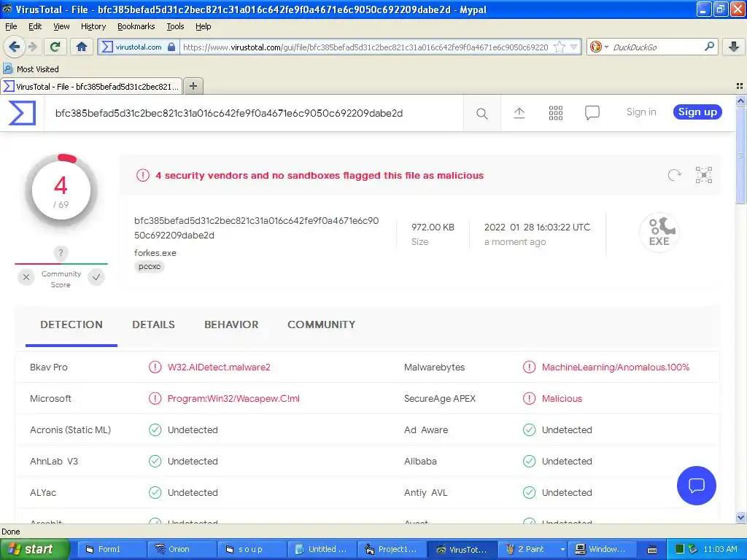747x560 pixels.
Task: Open the browser Home page icon
Action: pos(82,47)
